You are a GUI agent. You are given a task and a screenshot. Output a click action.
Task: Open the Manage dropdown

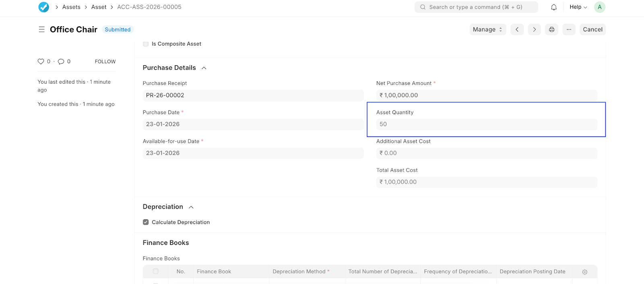487,29
